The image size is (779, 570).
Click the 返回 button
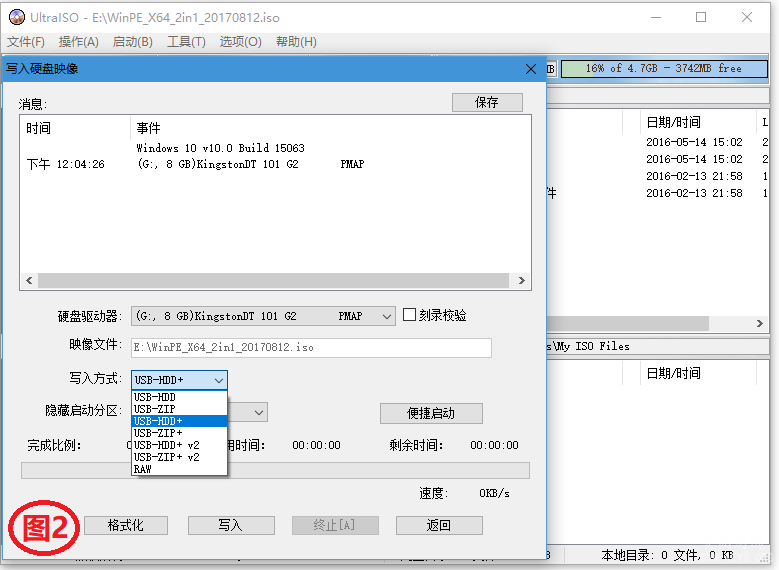tap(439, 525)
